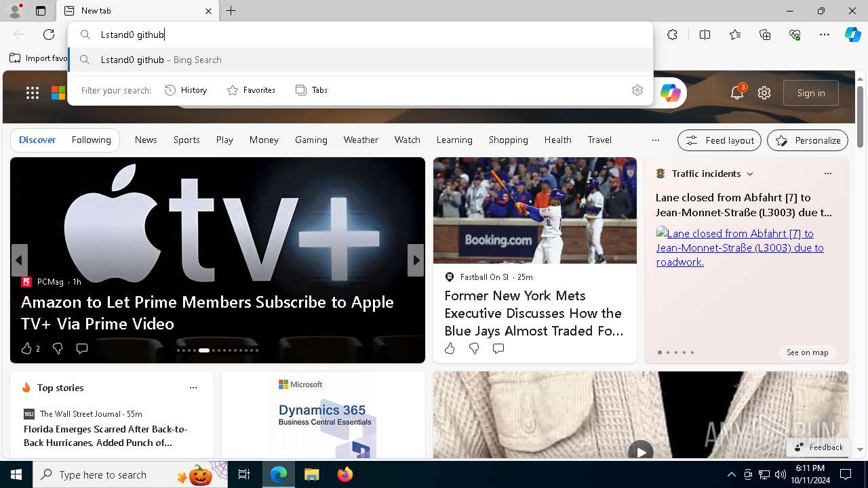The image size is (868, 488).
Task: Open Learning category tab
Action: point(454,140)
